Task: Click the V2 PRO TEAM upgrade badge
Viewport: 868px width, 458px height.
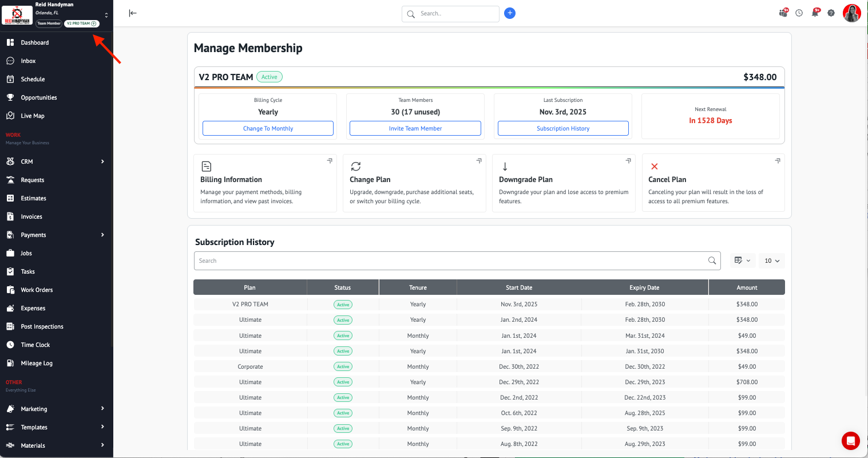Action: [x=82, y=23]
